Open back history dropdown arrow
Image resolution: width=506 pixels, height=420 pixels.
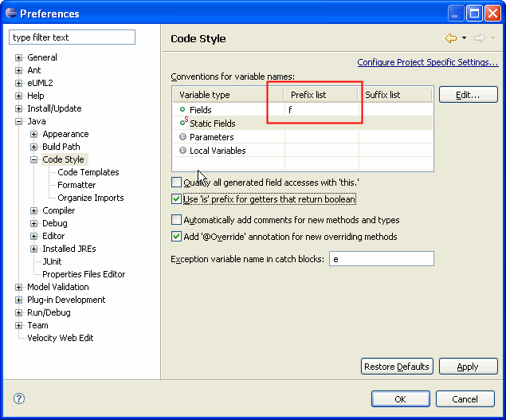point(464,38)
